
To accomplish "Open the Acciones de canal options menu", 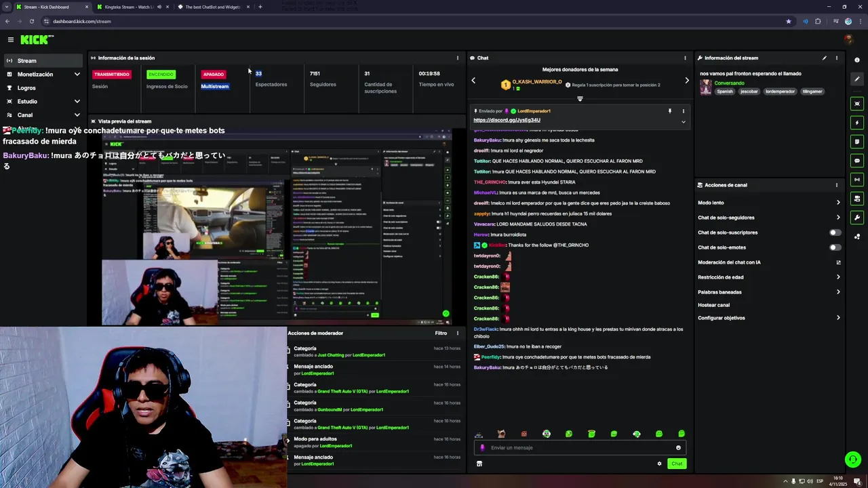I will pos(836,185).
